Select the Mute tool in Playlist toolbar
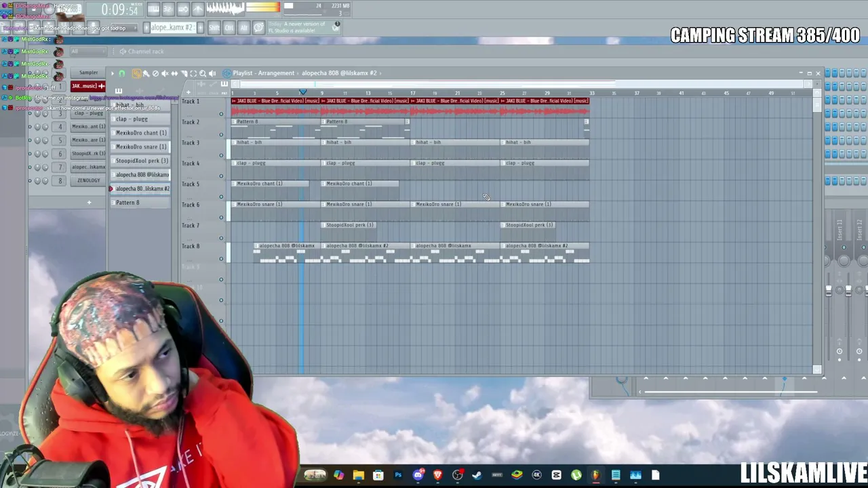868x488 pixels. tap(165, 73)
